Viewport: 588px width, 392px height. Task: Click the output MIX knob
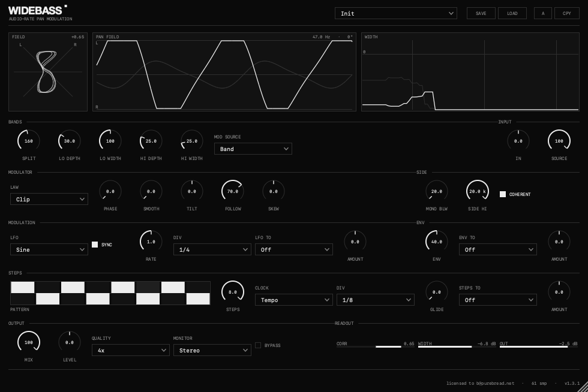pos(29,342)
